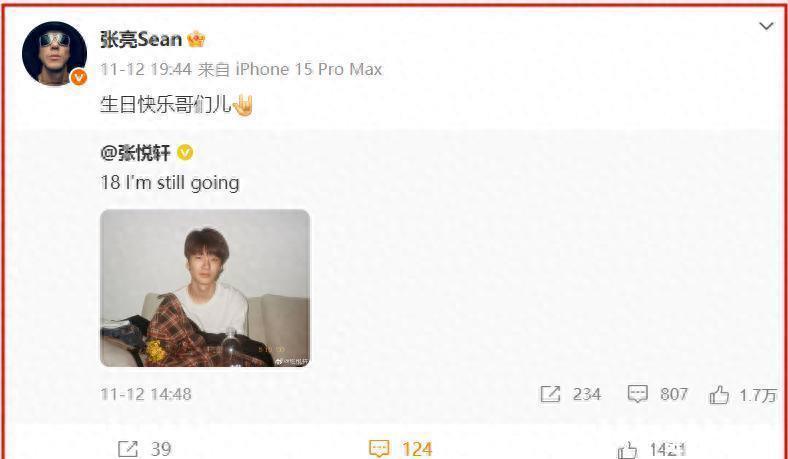This screenshot has height=459, width=788.
Task: Click the post timestamp 11-12 19:44
Action: point(146,69)
